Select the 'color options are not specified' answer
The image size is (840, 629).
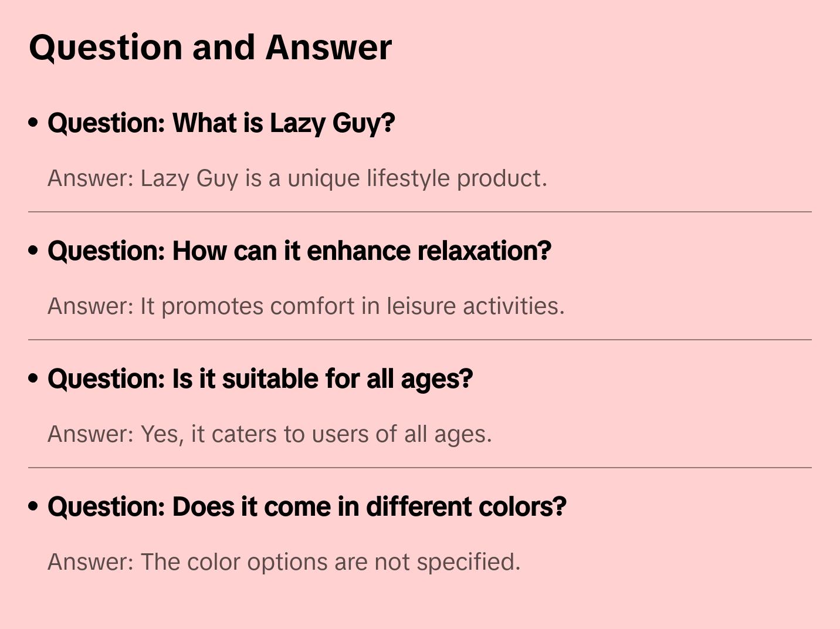coord(330,562)
